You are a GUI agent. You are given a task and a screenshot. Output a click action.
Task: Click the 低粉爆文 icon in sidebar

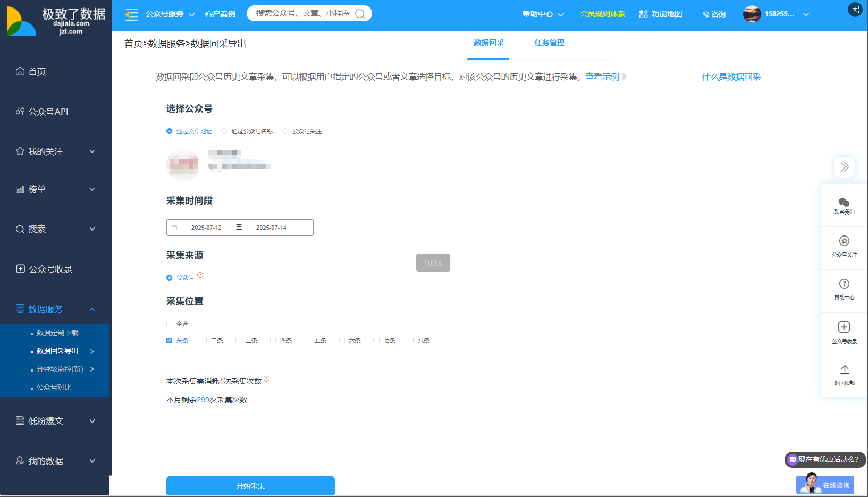[x=20, y=420]
